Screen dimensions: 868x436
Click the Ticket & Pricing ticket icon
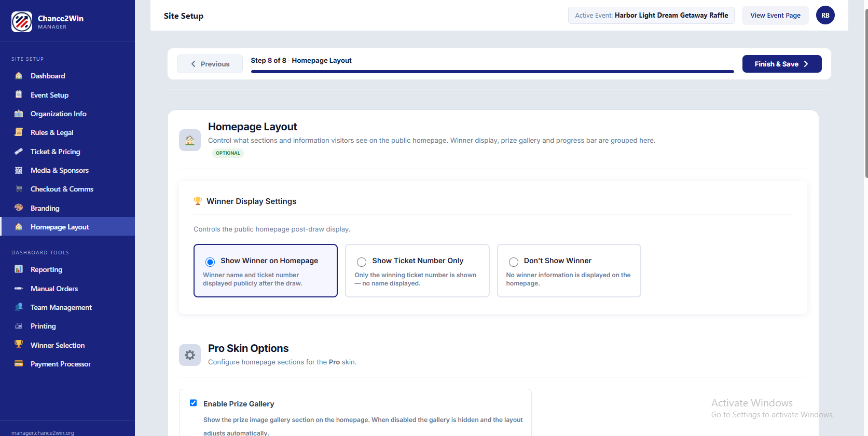19,152
